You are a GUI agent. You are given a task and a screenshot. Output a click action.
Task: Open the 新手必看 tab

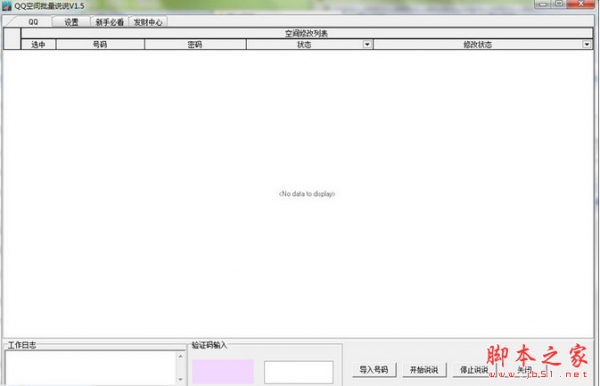coord(109,22)
